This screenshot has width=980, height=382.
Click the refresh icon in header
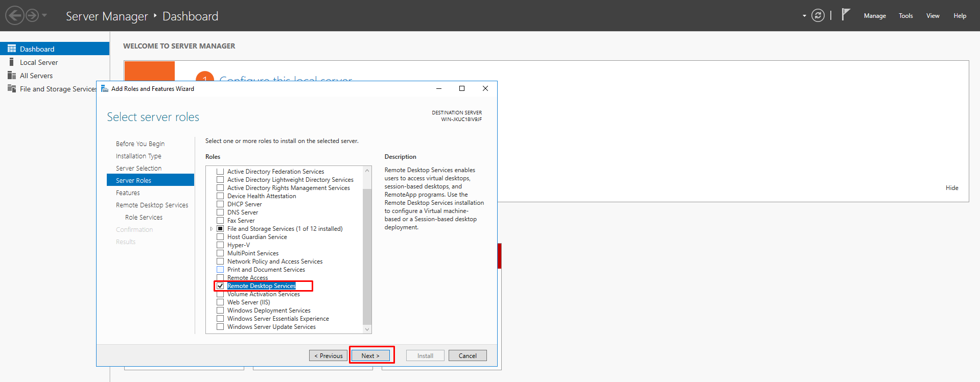coord(818,16)
